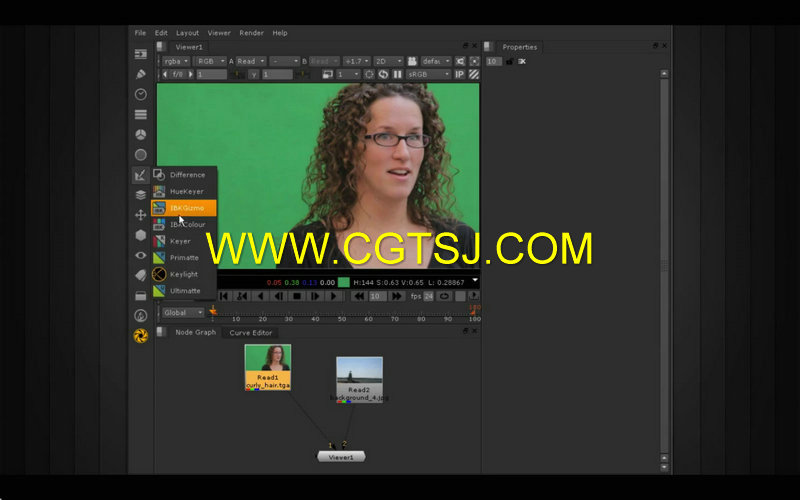
Task: Click the Viewer1 pane content menu icon
Action: [x=161, y=47]
